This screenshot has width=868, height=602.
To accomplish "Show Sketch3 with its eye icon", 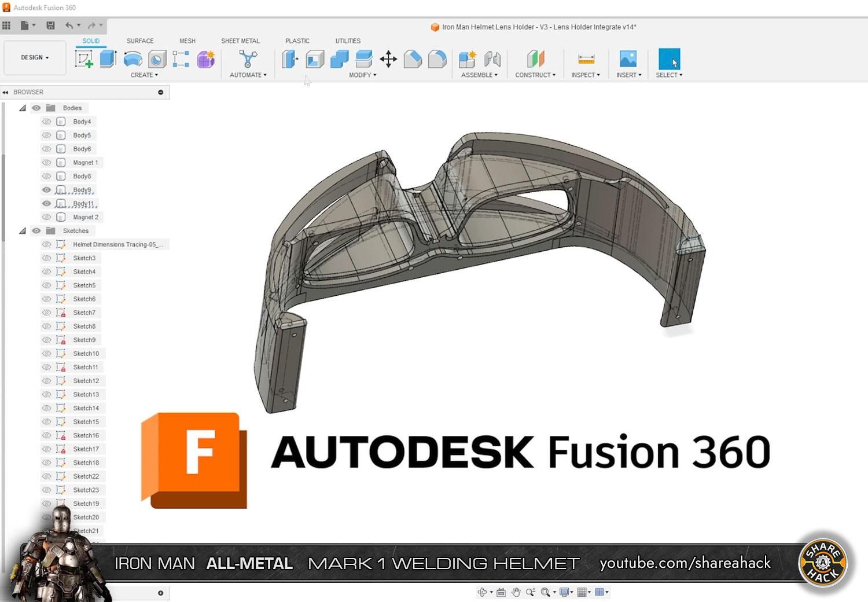I will pyautogui.click(x=46, y=258).
